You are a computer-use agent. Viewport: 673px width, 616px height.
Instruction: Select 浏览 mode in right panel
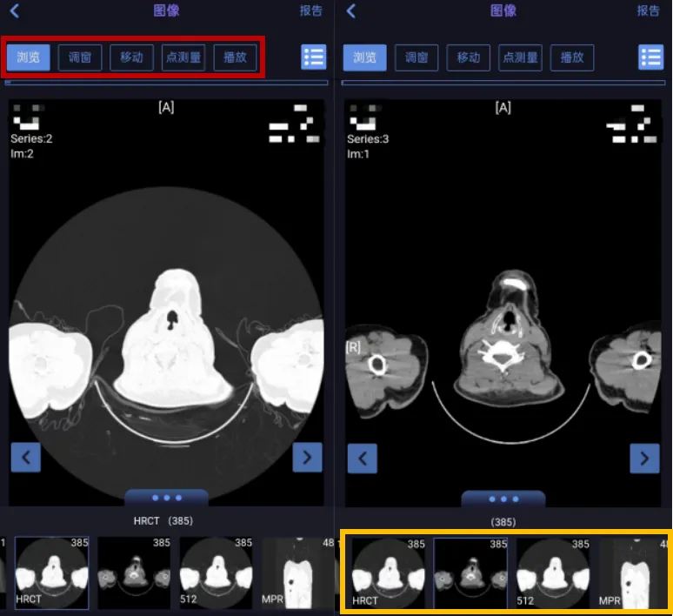pos(365,57)
